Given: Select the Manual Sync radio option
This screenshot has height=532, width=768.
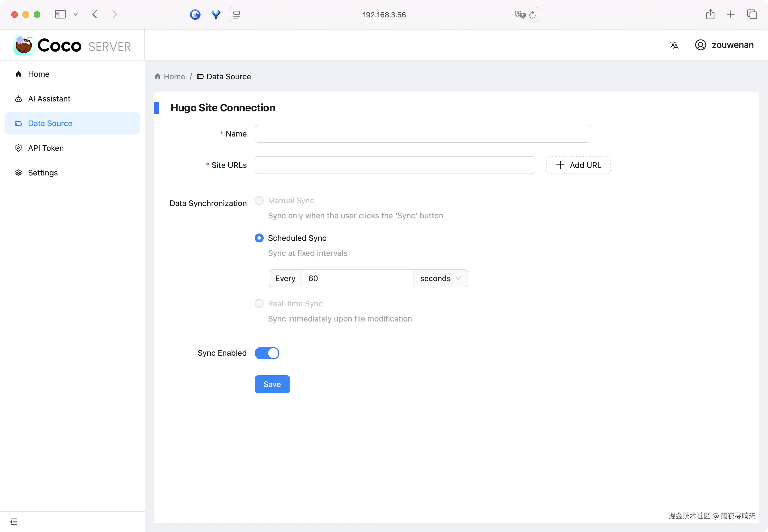Looking at the screenshot, I should (x=259, y=200).
